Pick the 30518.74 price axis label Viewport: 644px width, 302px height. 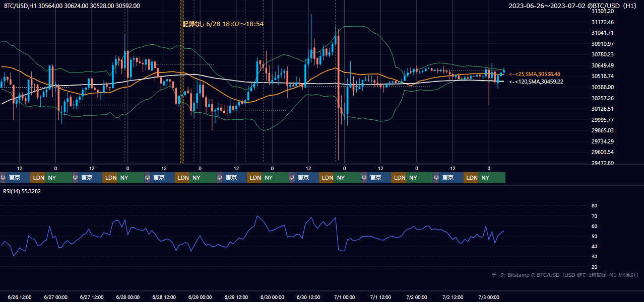pos(602,76)
